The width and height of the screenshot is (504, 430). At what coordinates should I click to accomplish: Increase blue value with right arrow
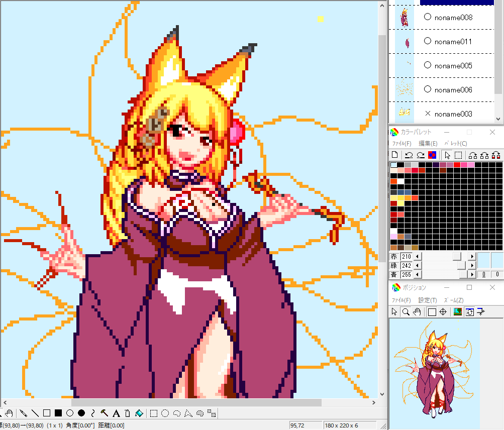click(472, 274)
